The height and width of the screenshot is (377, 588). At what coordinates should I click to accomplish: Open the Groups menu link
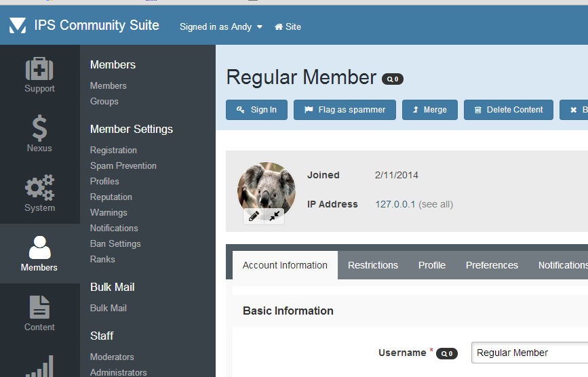click(x=104, y=102)
